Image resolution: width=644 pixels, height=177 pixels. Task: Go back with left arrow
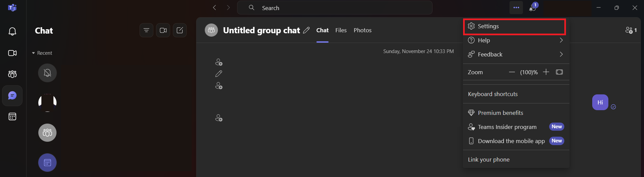(215, 8)
